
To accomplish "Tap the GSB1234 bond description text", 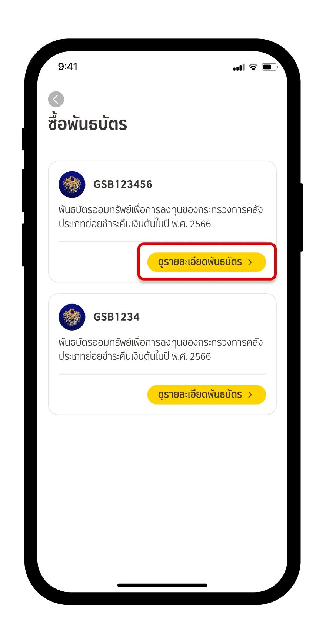I will 161,349.
